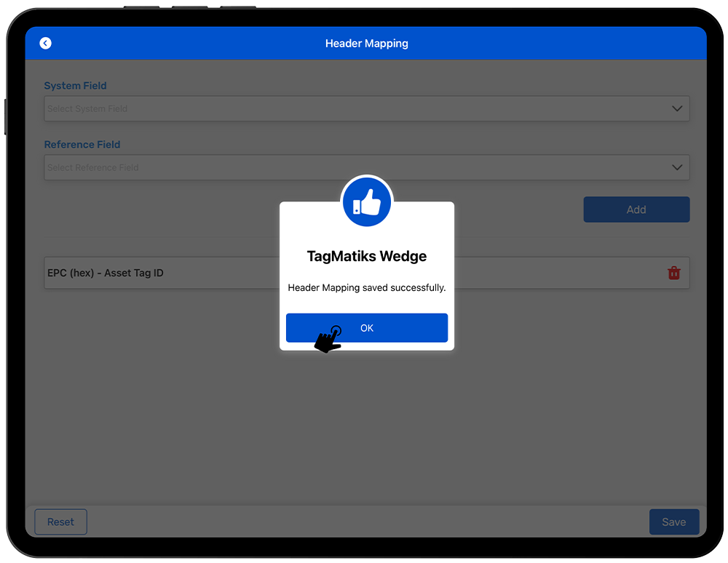Screen dimensions: 728x563
Task: Click the Reset button
Action: (60, 522)
